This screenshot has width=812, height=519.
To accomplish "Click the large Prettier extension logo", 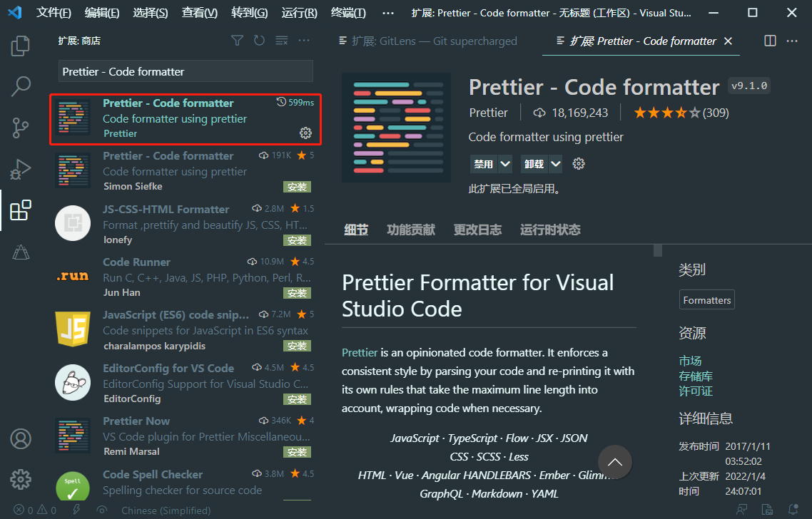I will point(396,128).
